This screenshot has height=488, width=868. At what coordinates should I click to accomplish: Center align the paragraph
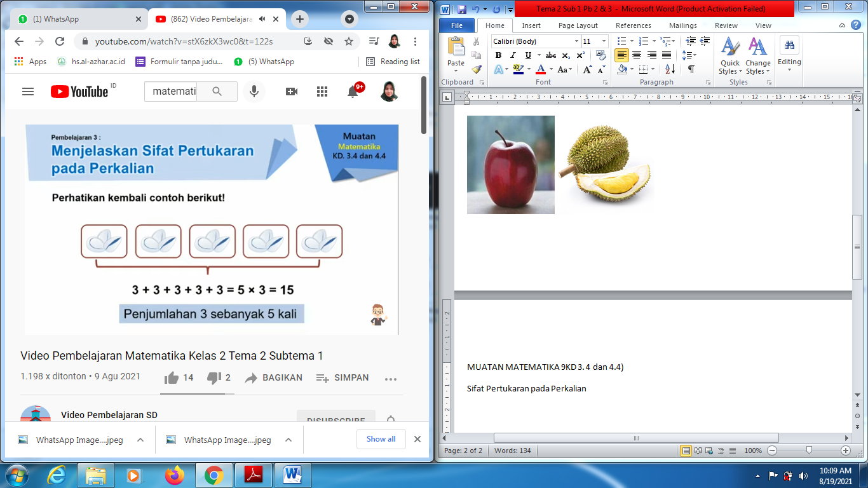[637, 55]
